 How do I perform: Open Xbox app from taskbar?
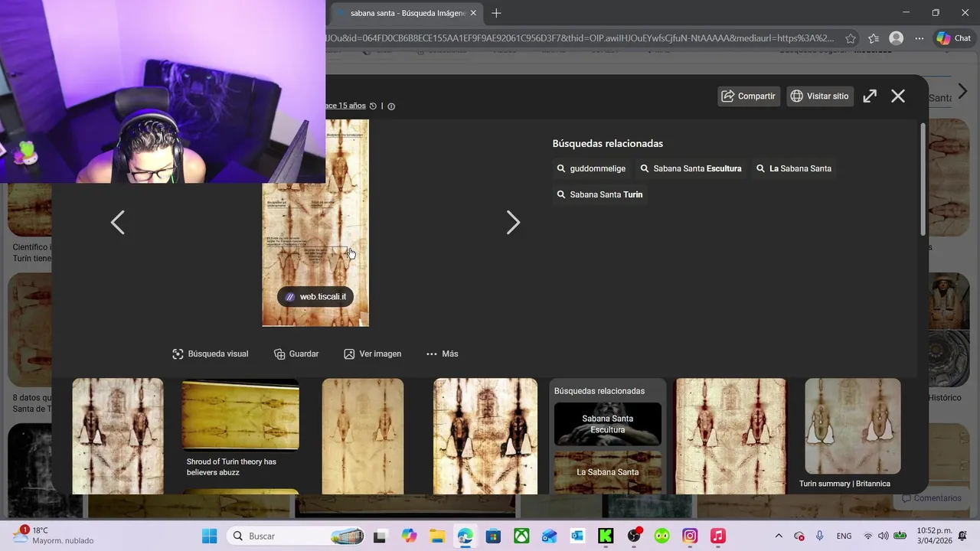(521, 536)
